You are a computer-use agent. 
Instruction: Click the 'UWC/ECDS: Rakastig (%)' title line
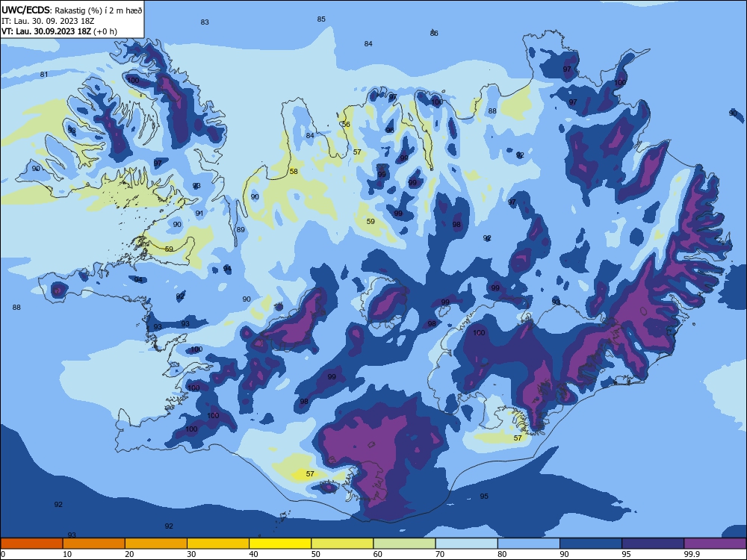[x=72, y=10]
